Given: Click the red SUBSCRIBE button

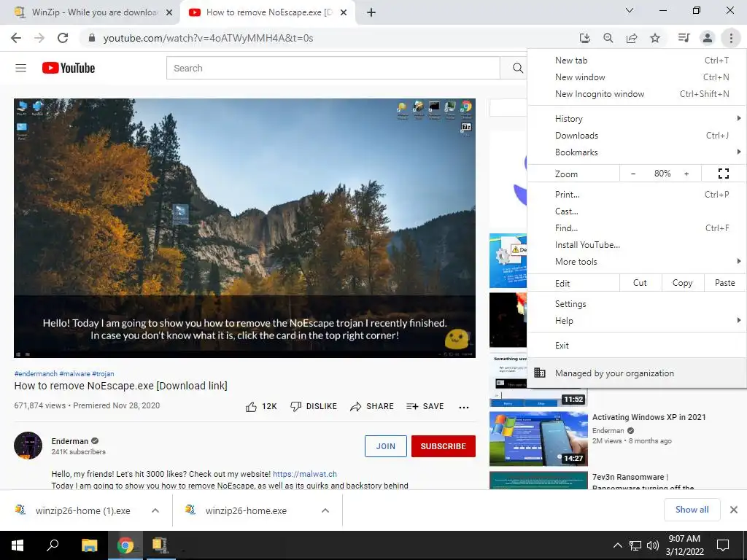Looking at the screenshot, I should (443, 446).
